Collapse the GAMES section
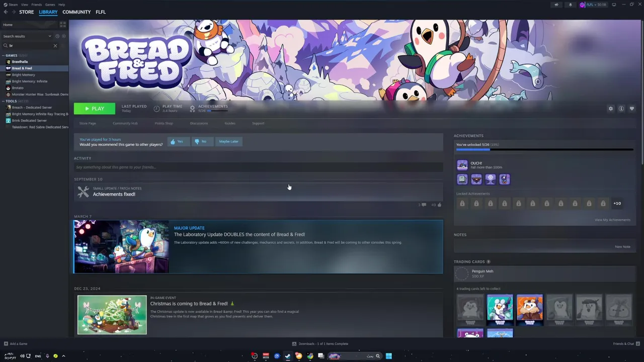The width and height of the screenshot is (644, 362). (3, 55)
